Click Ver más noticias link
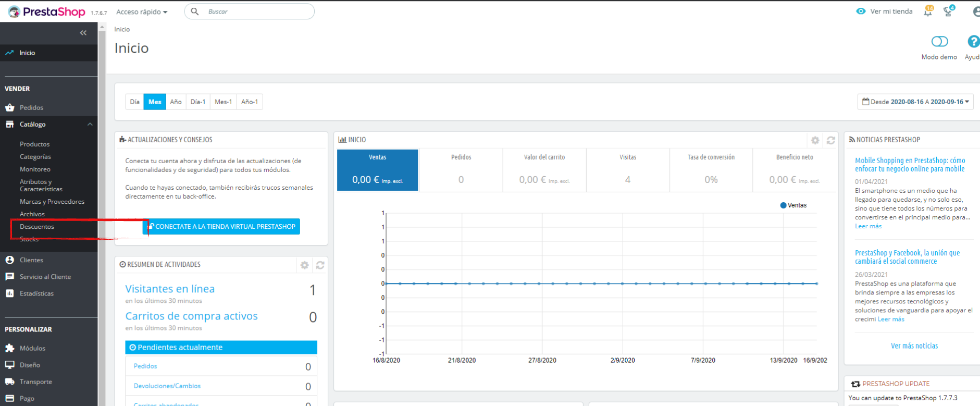 click(914, 346)
